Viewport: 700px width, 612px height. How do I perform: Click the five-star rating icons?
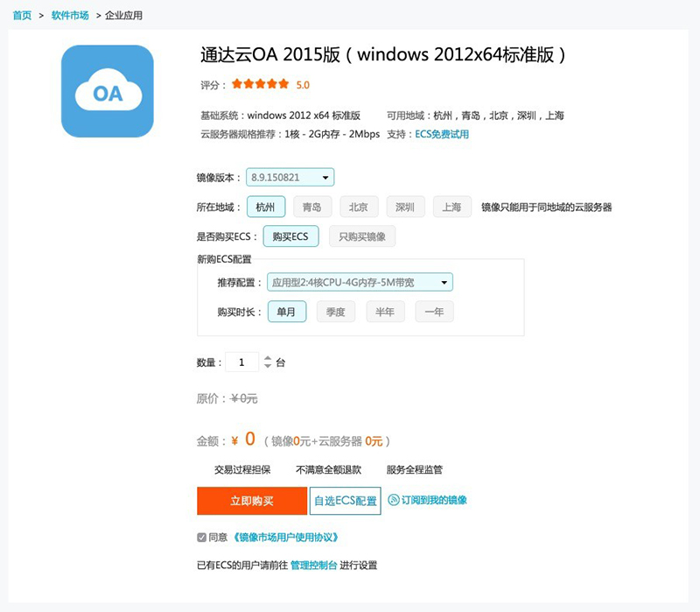pyautogui.click(x=260, y=84)
